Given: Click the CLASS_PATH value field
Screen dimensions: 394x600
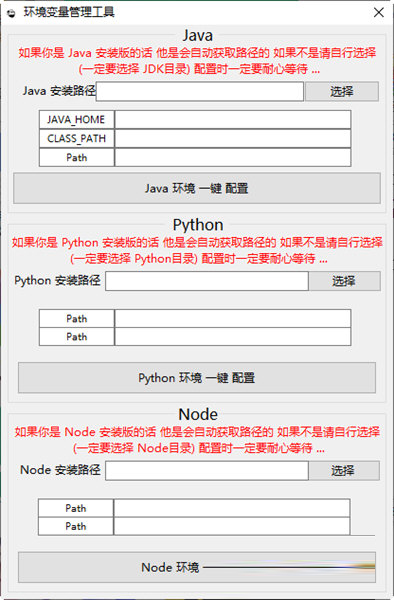Looking at the screenshot, I should pos(233,139).
